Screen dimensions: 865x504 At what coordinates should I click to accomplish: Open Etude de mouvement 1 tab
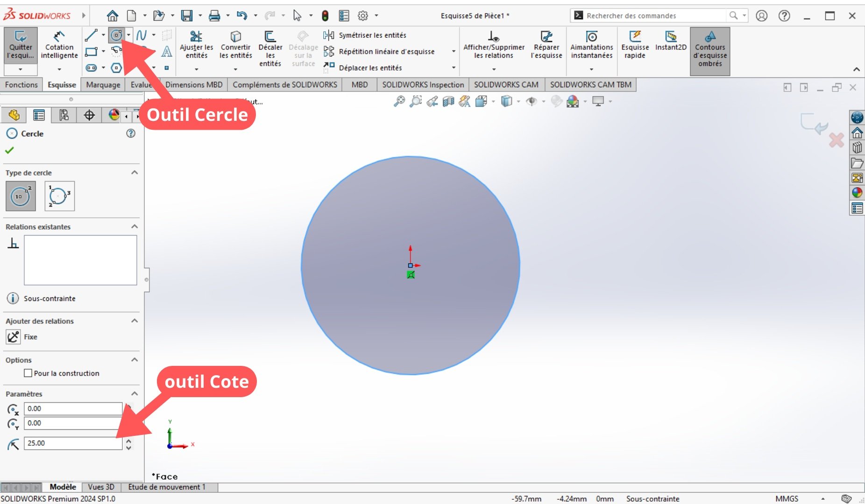coord(167,487)
